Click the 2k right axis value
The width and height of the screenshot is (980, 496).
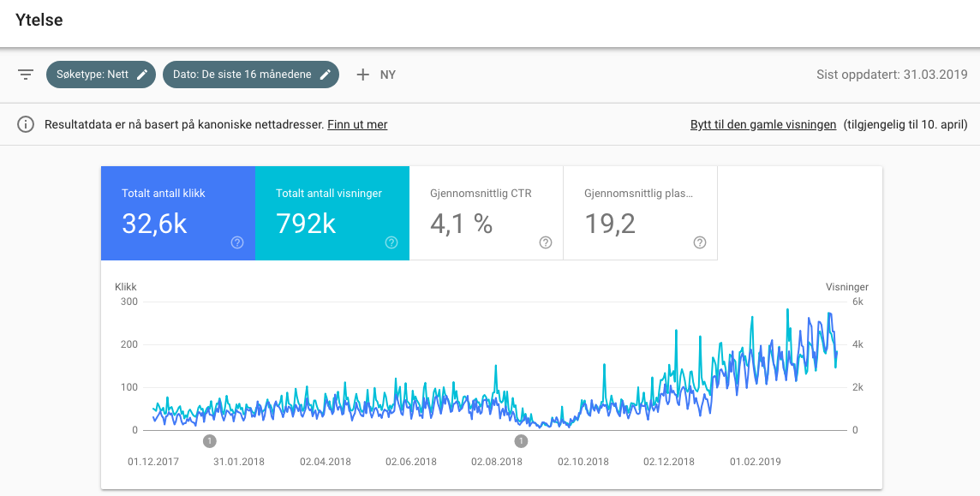point(858,387)
